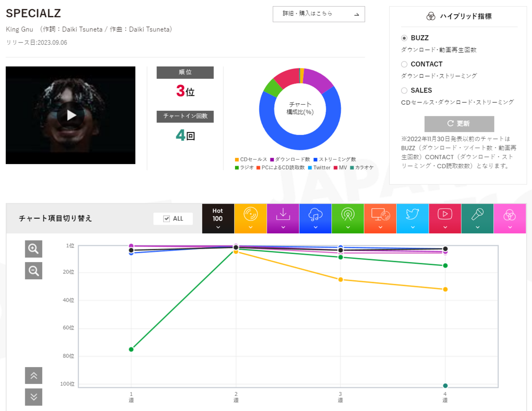Select the Twitter bird icon tab
532x411 pixels.
click(x=413, y=219)
